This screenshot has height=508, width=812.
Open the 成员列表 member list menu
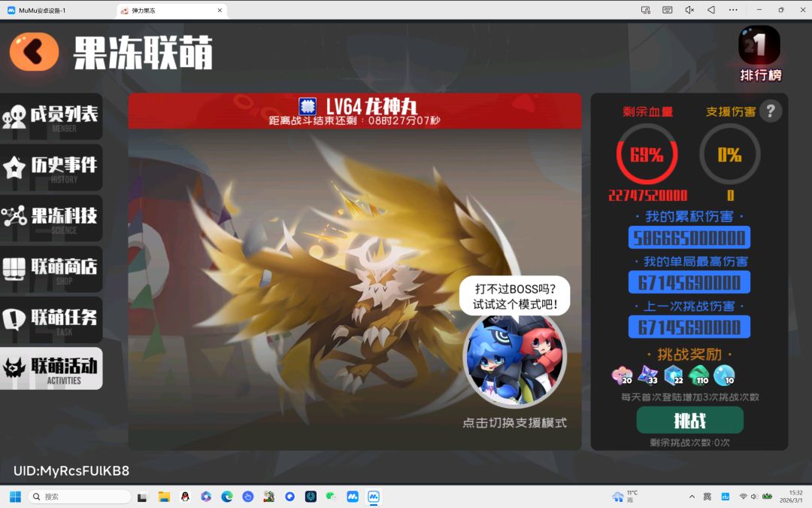(51, 116)
